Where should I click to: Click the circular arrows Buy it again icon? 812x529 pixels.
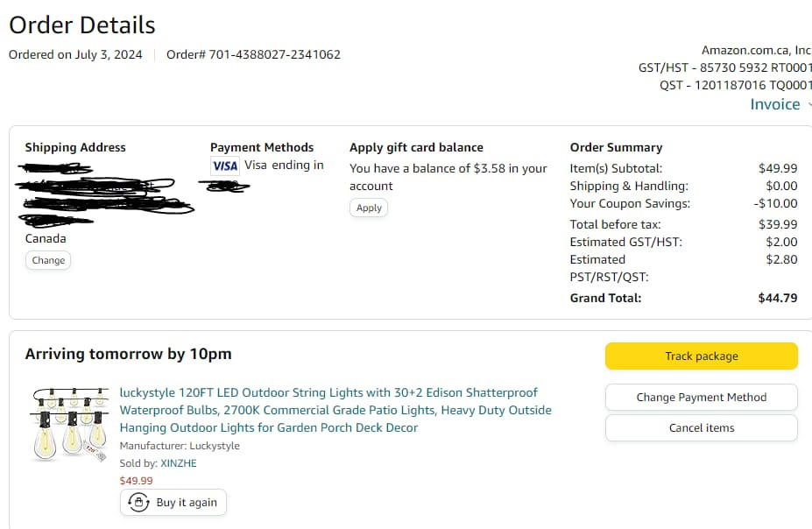click(x=138, y=502)
